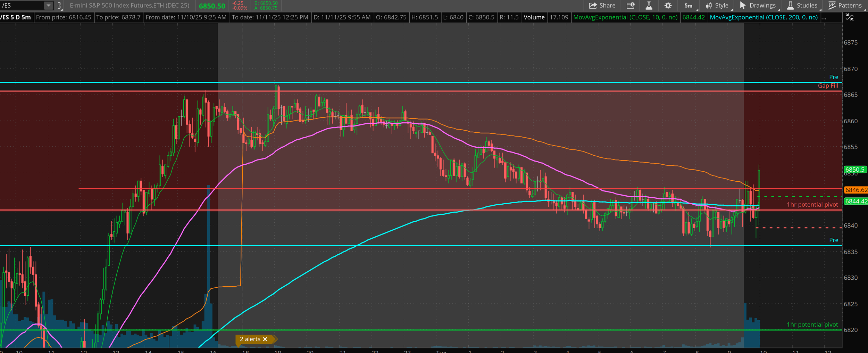868x353 pixels.
Task: Click the 2 alerts marker label
Action: pos(250,339)
